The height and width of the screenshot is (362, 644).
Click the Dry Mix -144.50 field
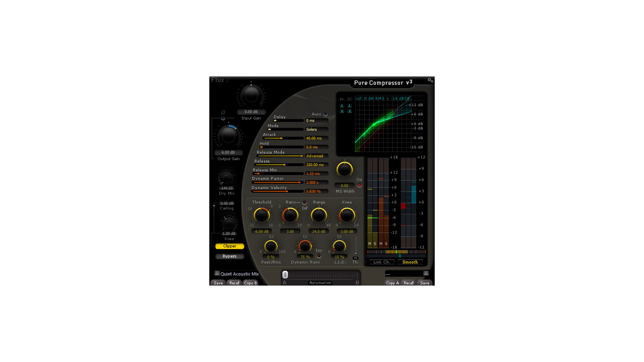point(226,188)
